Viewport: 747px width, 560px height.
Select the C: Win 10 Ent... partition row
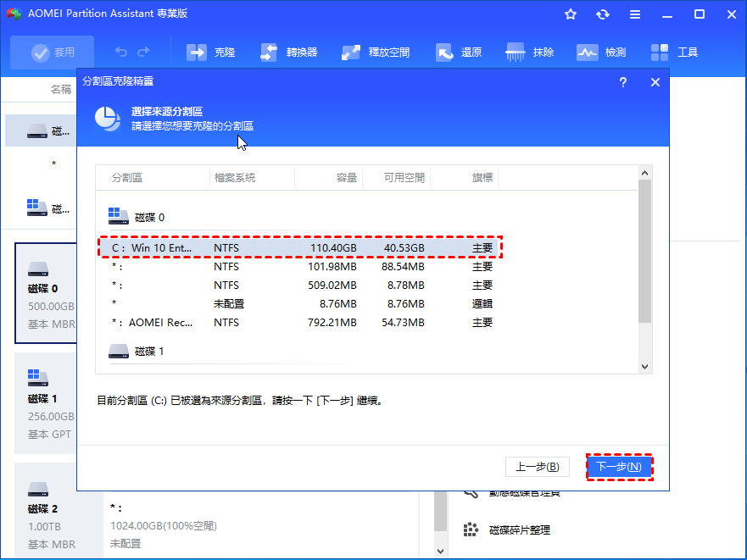300,247
